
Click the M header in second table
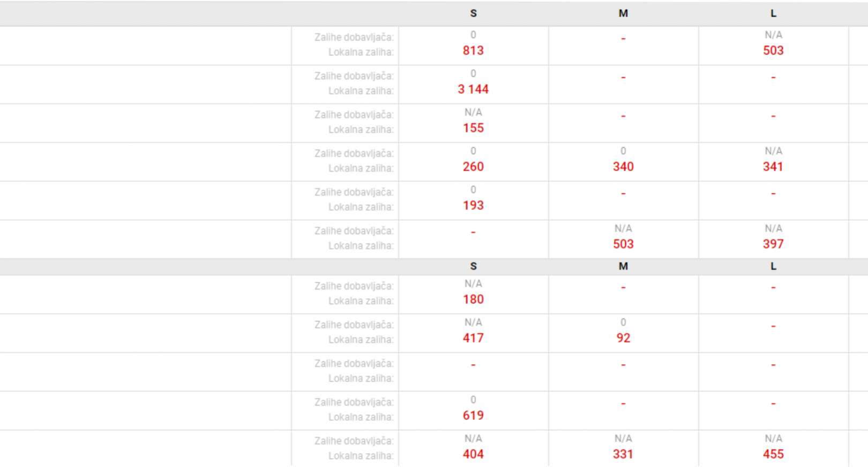(x=623, y=266)
